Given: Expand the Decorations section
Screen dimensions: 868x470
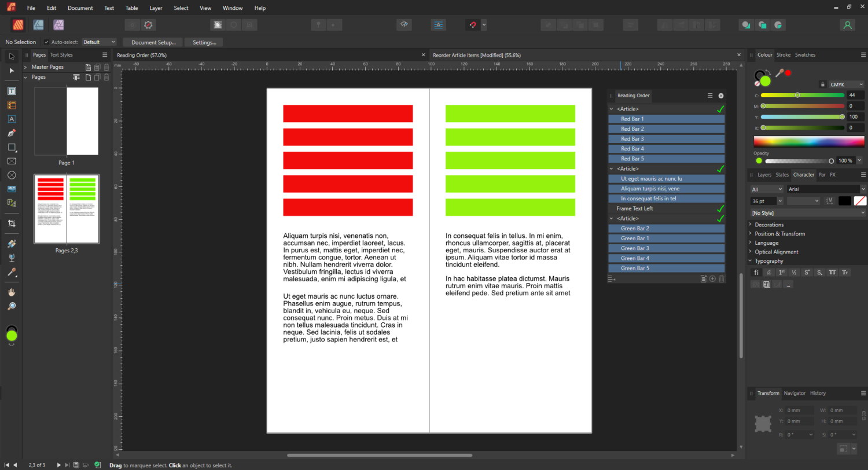Looking at the screenshot, I should (x=751, y=225).
